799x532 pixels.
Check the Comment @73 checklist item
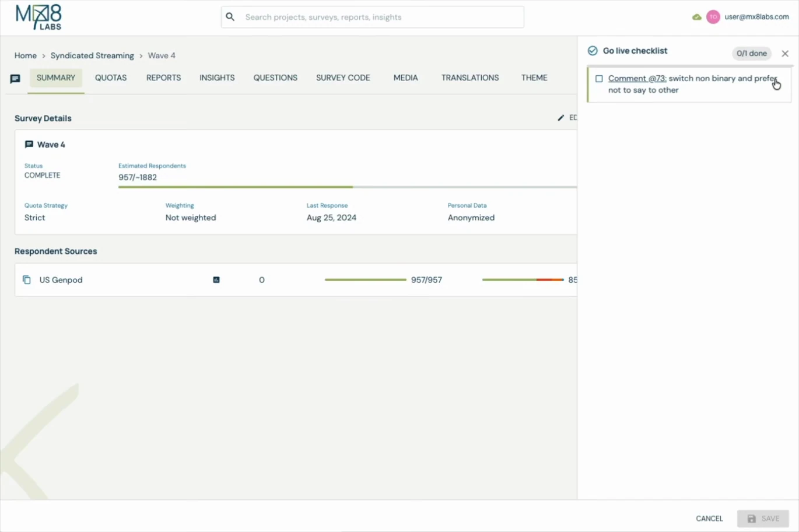click(x=599, y=79)
